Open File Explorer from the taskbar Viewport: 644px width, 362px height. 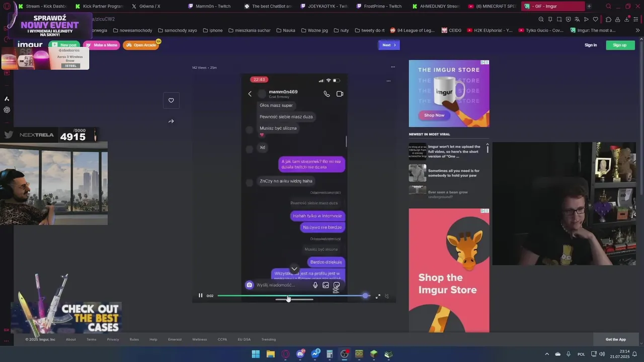pos(271,354)
